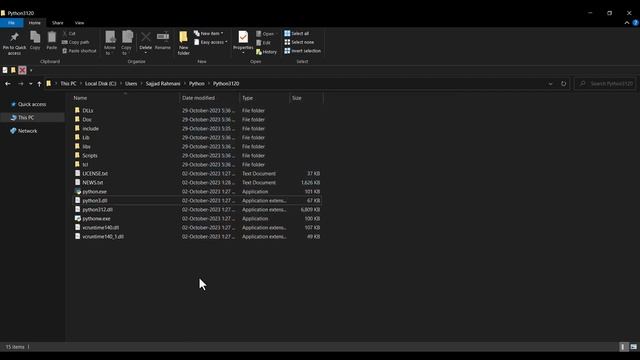
Task: Click Edit in the Open group
Action: tap(264, 43)
